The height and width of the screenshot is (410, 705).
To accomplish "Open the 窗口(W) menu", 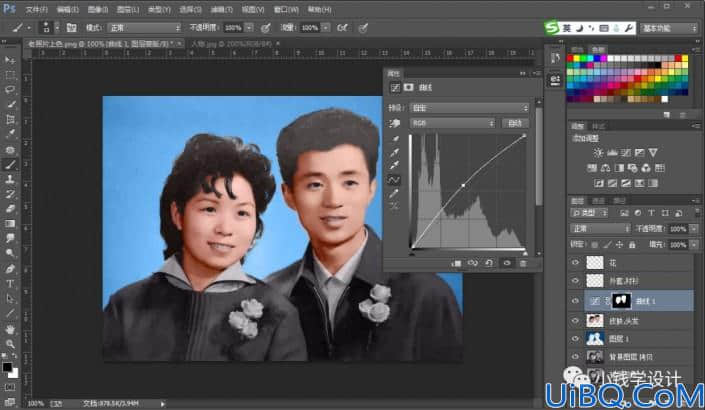I will point(286,9).
